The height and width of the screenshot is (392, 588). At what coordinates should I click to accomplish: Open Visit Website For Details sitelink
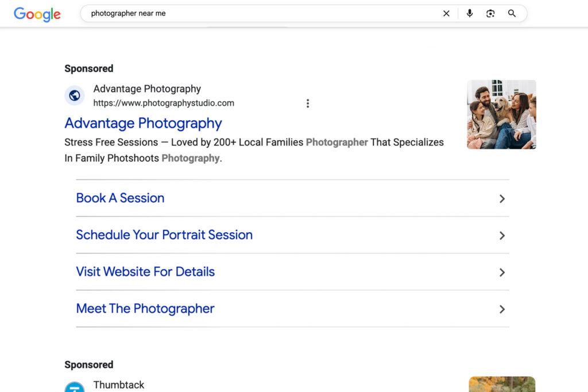(145, 271)
